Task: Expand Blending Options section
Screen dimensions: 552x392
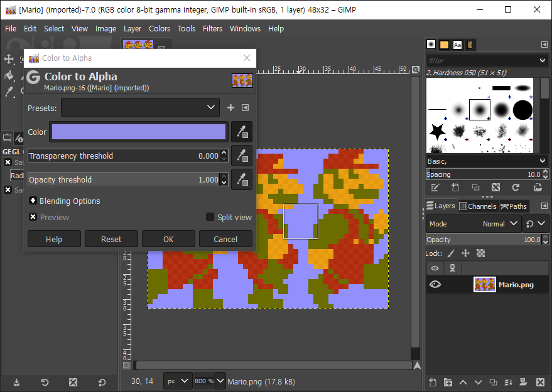Action: [x=33, y=201]
